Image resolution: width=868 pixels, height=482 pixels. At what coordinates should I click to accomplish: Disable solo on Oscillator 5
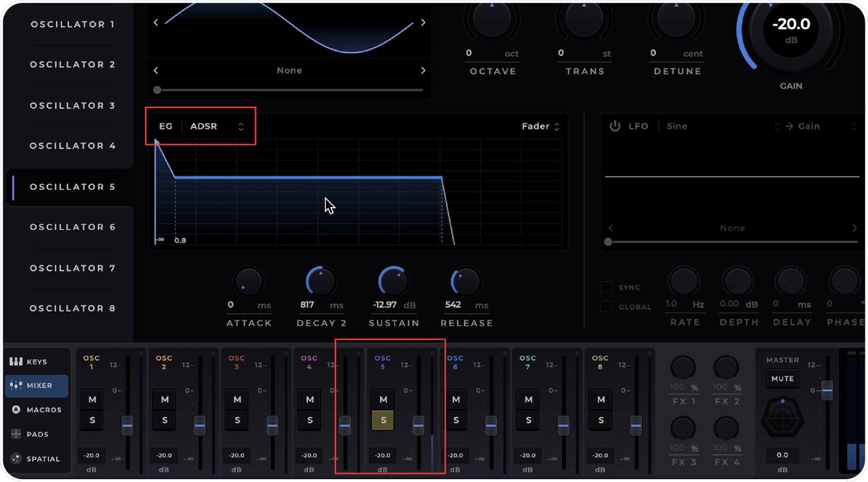coord(383,420)
